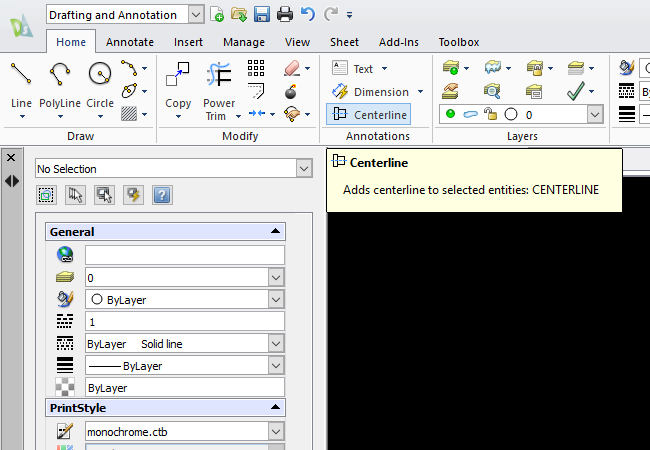
Task: Click the Print icon in quick access toolbar
Action: [x=285, y=14]
